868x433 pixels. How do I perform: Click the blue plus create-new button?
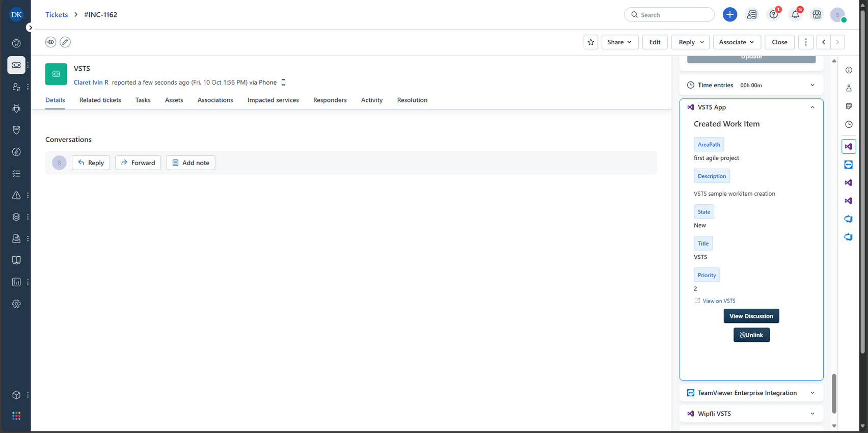coord(729,15)
